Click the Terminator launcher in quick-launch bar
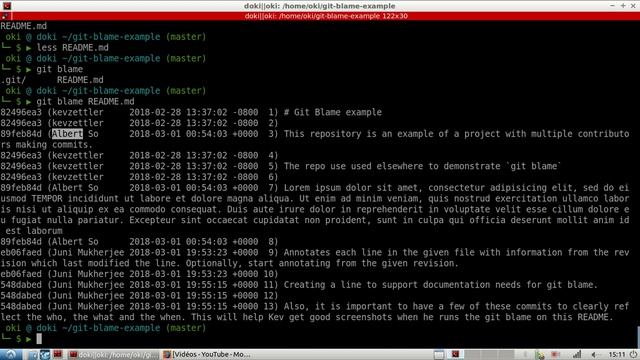The width and height of the screenshot is (640, 360). pos(57,354)
